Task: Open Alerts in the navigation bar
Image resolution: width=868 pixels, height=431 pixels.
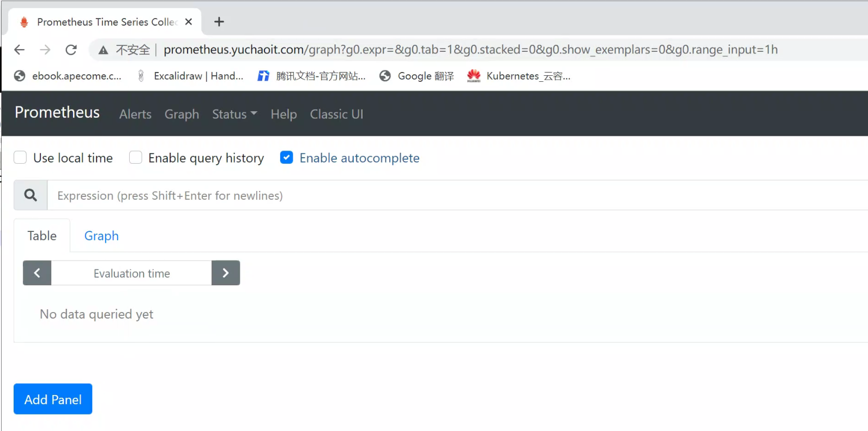Action: (135, 114)
